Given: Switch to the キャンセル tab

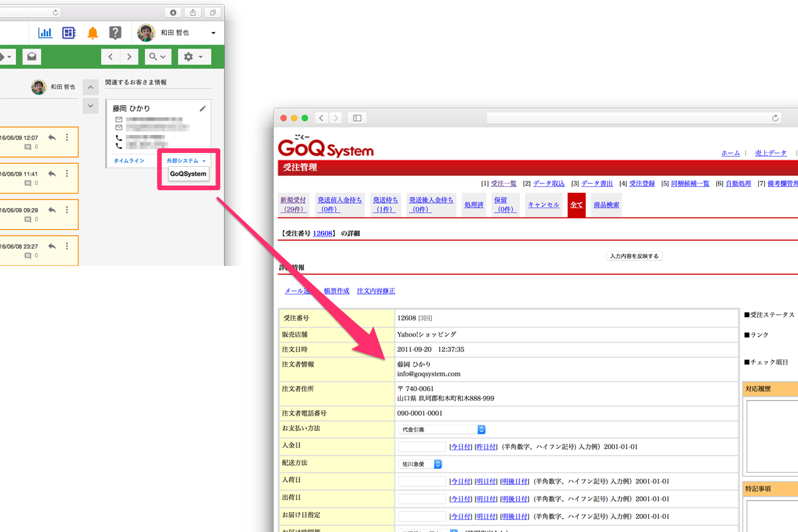Looking at the screenshot, I should coord(543,205).
